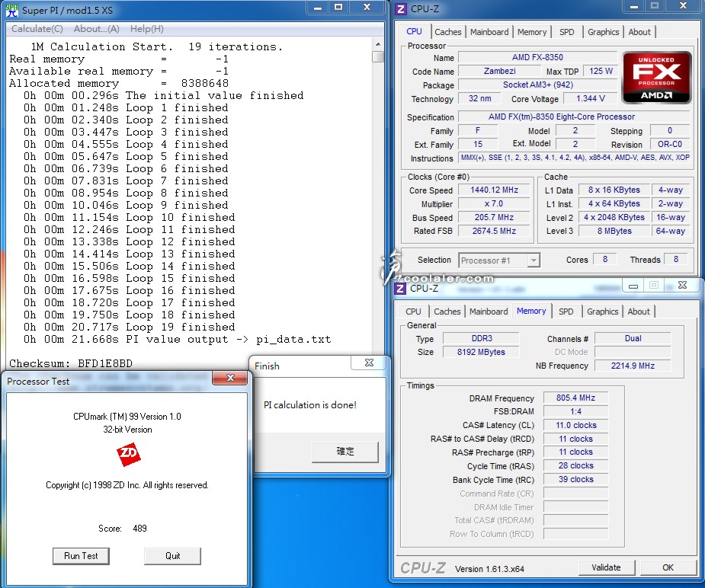Click the Bank Cycle Time value 39 clocks

[576, 479]
